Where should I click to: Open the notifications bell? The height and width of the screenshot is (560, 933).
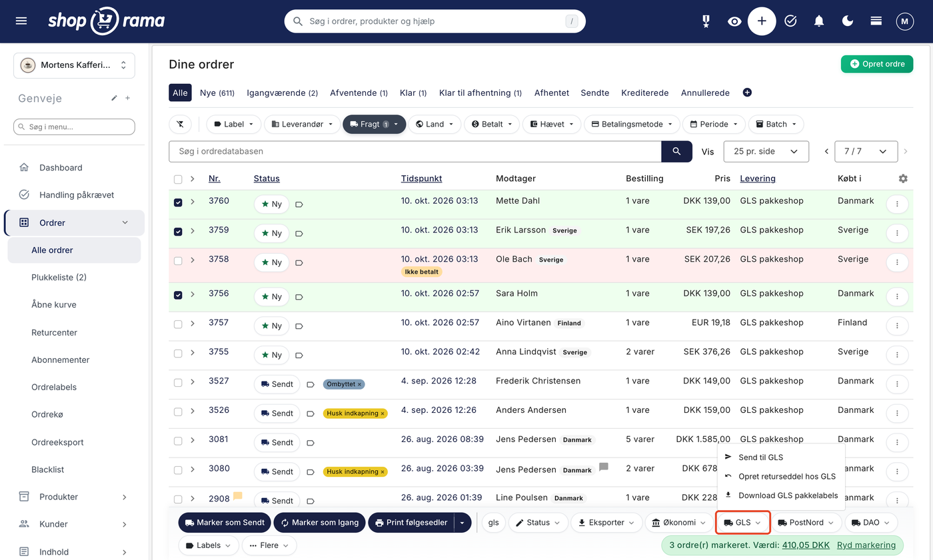point(819,21)
